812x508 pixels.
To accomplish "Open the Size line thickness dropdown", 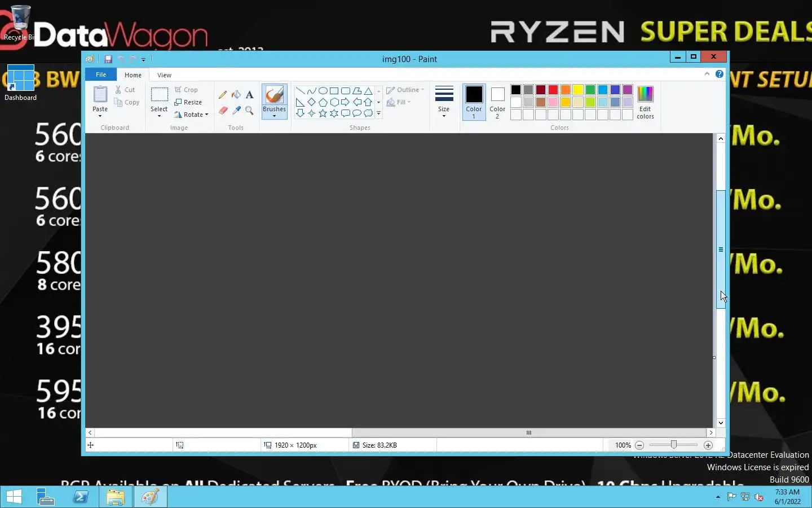I will (444, 102).
